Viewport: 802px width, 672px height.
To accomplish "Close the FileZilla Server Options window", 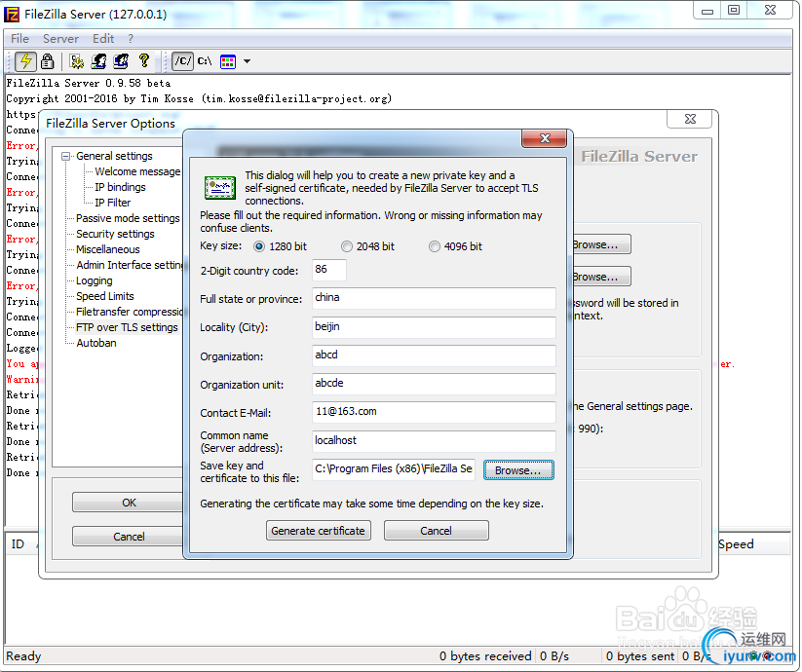I will [x=690, y=119].
